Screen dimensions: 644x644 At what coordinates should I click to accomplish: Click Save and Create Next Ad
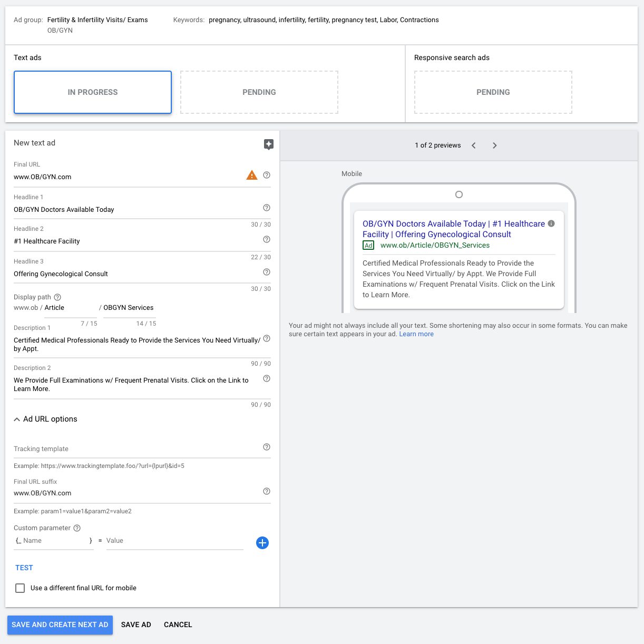[x=60, y=625]
